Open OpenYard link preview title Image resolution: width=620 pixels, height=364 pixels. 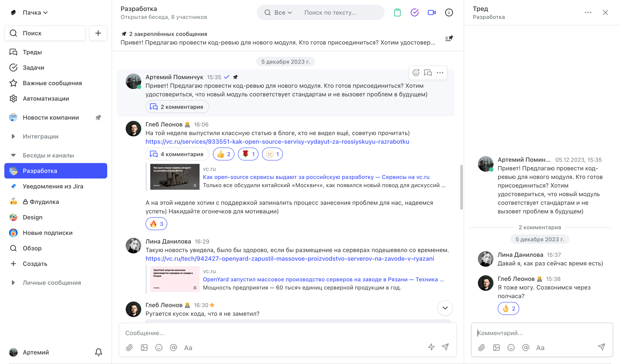[324, 279]
